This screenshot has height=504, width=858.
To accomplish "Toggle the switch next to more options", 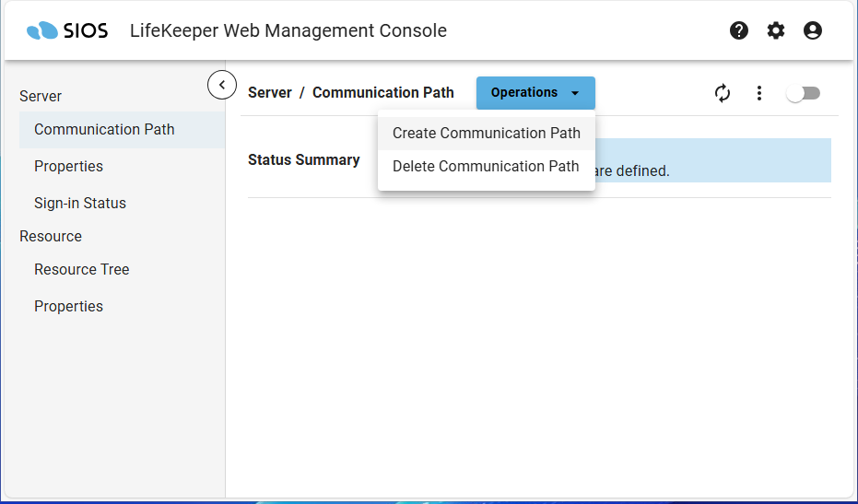I will (x=803, y=93).
